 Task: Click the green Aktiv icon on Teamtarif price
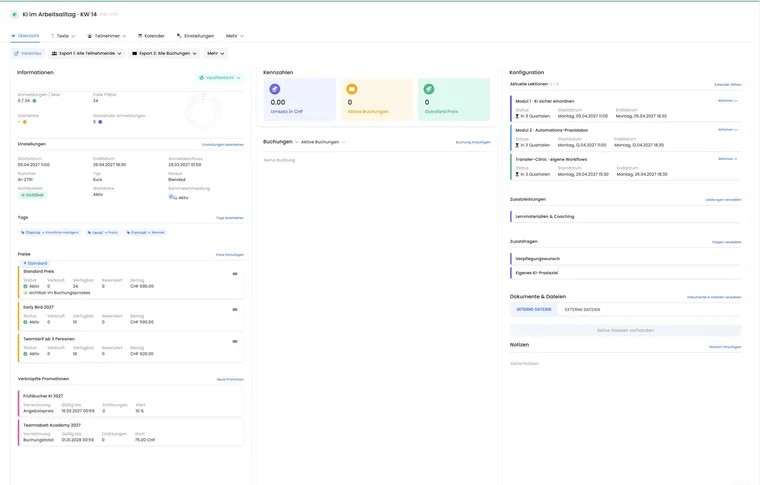(x=25, y=354)
